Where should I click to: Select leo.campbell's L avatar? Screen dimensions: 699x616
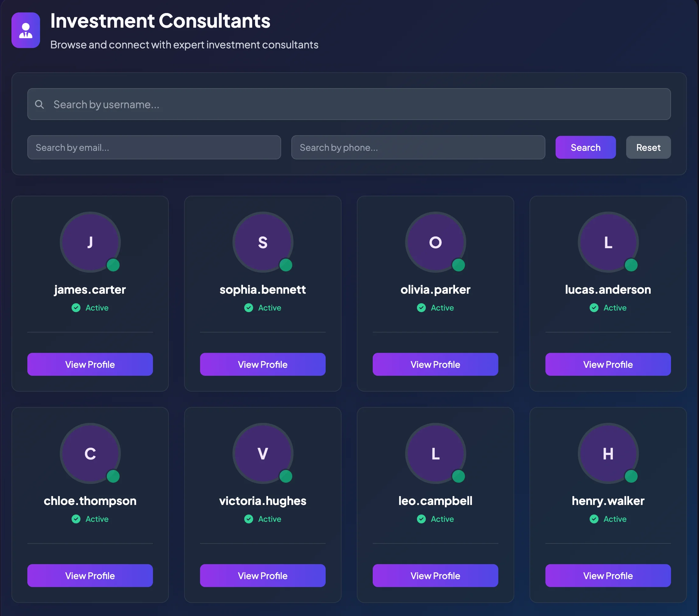(435, 453)
